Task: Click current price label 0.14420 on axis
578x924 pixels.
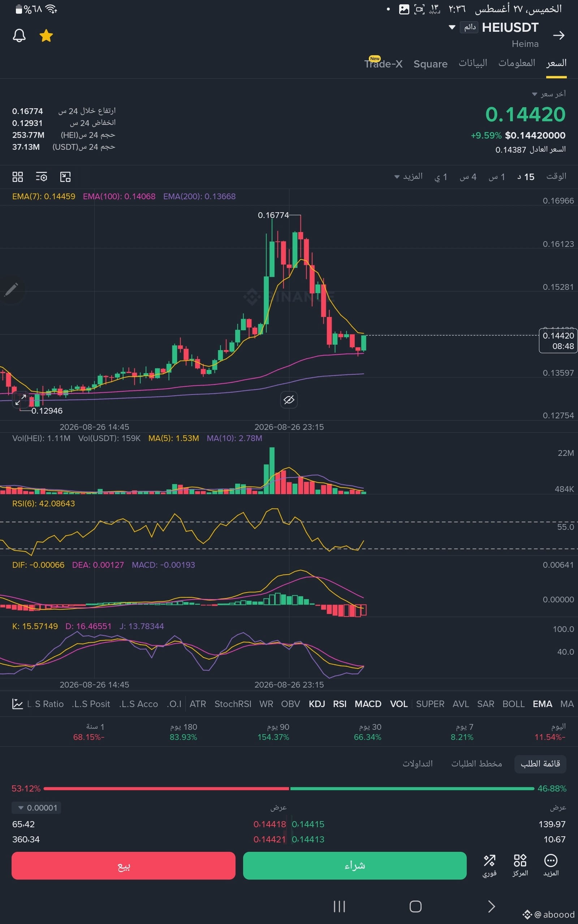Action: click(x=558, y=341)
